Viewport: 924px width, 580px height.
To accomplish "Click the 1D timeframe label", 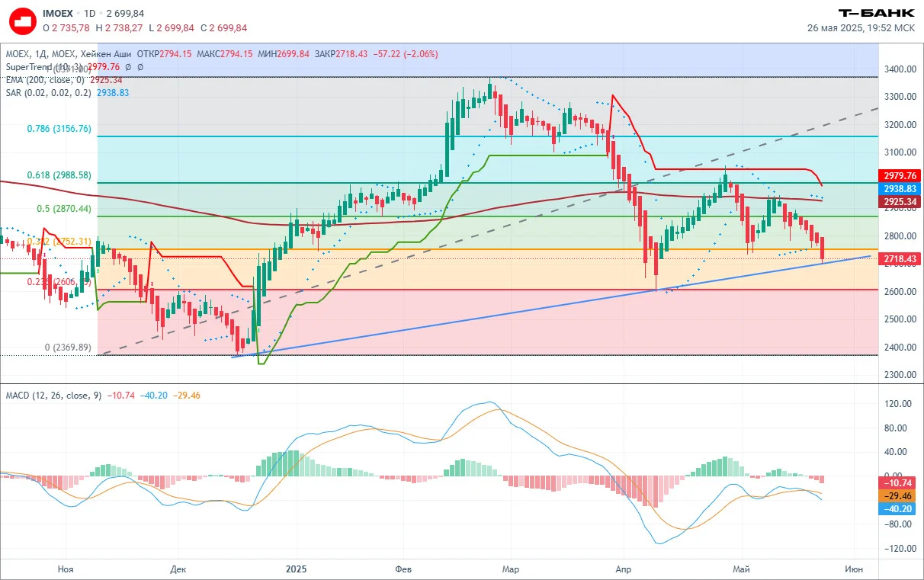I will (x=90, y=14).
